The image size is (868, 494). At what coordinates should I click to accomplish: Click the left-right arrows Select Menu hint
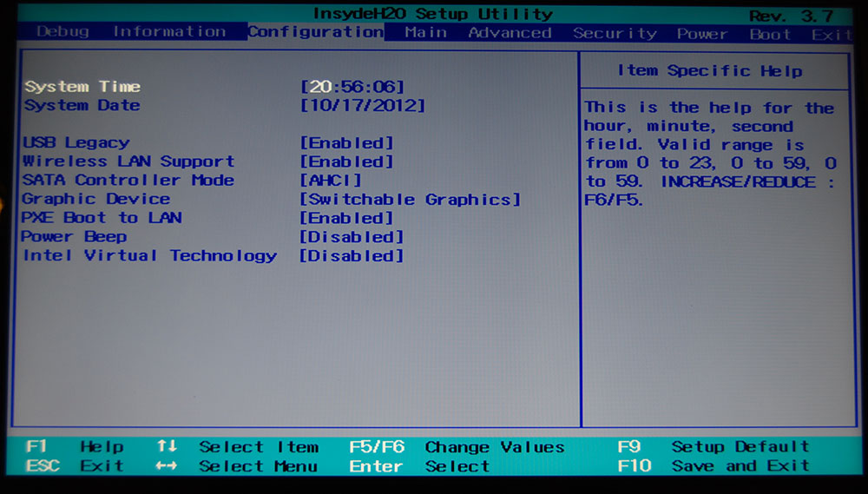[237, 465]
